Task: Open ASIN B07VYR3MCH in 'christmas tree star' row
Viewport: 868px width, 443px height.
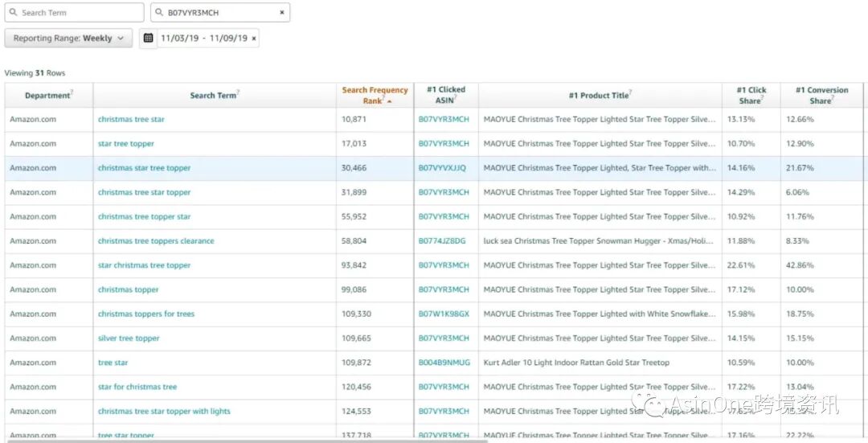Action: (x=444, y=119)
